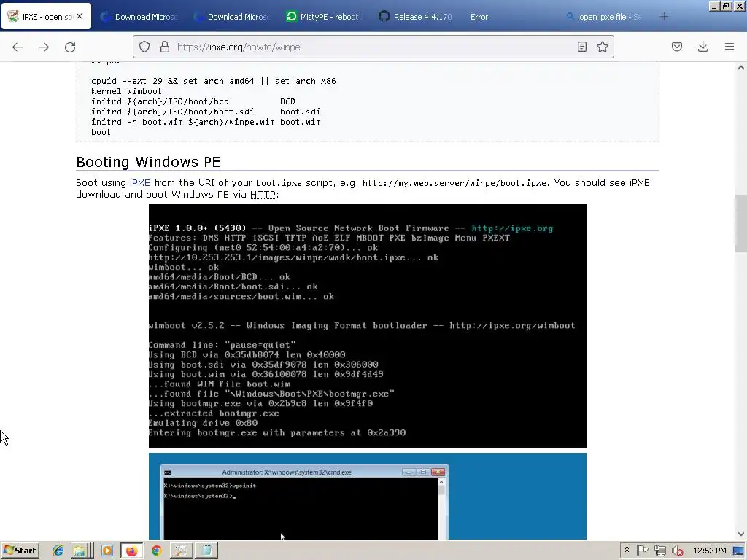Click the 'initrd -n boot.wim' code line

pos(206,122)
